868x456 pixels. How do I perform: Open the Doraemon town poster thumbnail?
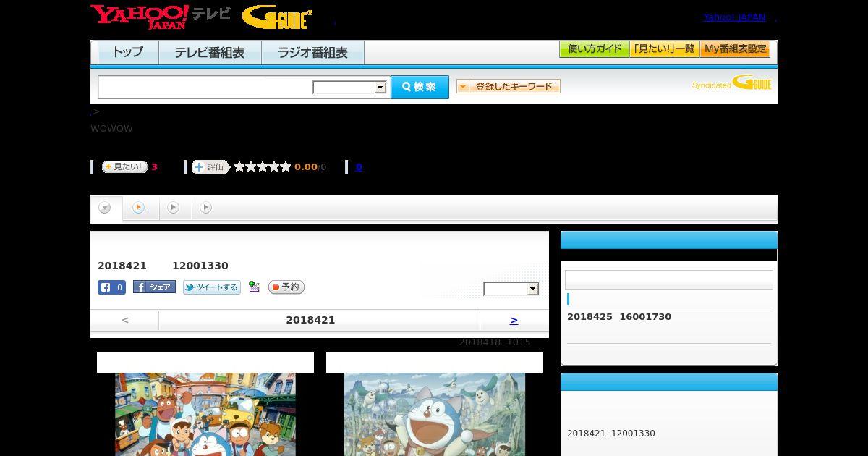pos(205,414)
